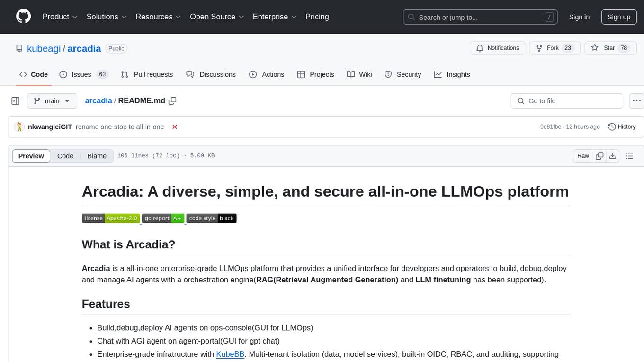Go to arcadia root in breadcrumb
This screenshot has width=644, height=362.
tap(98, 100)
